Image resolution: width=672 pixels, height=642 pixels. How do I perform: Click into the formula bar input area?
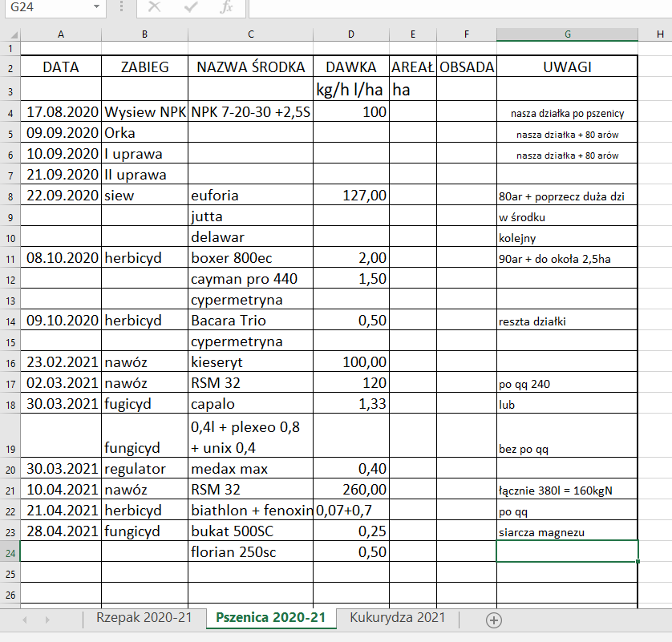[x=457, y=7]
